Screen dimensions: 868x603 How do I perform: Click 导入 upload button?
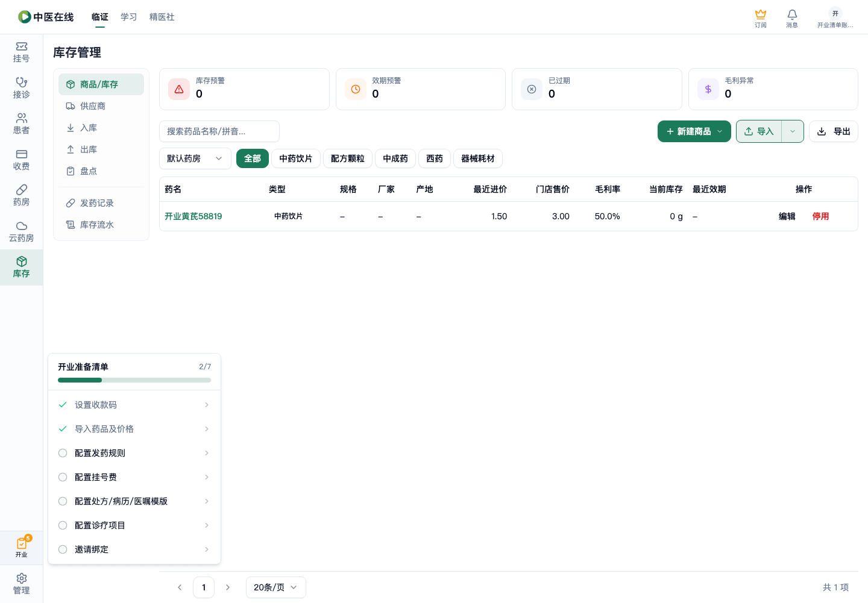(759, 131)
